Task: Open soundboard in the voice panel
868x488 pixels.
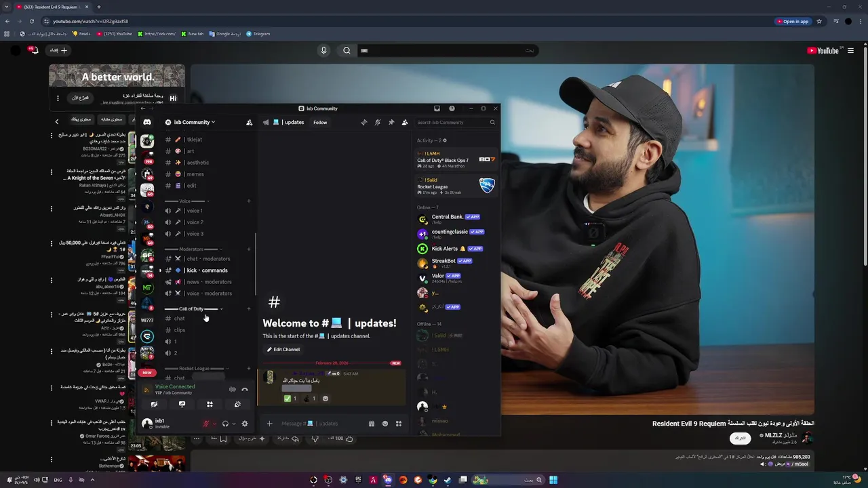Action: tap(237, 404)
